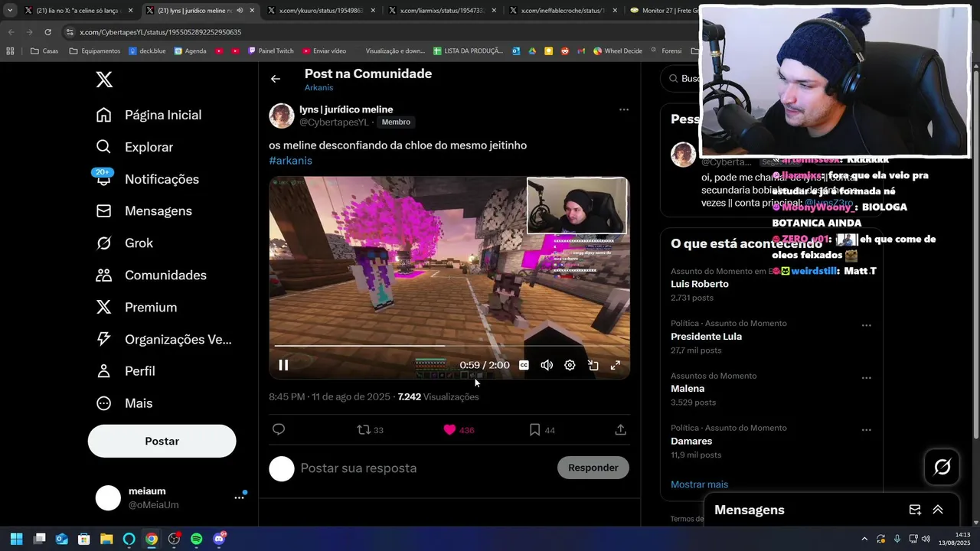Switch to the x.com/ykuuro tab
This screenshot has width=980, height=551.
[320, 11]
